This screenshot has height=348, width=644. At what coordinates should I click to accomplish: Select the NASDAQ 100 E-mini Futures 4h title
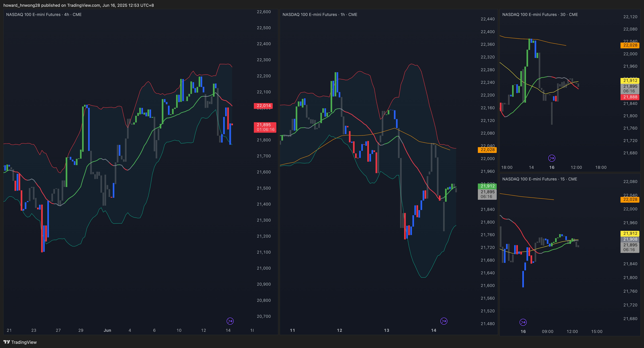tap(44, 14)
